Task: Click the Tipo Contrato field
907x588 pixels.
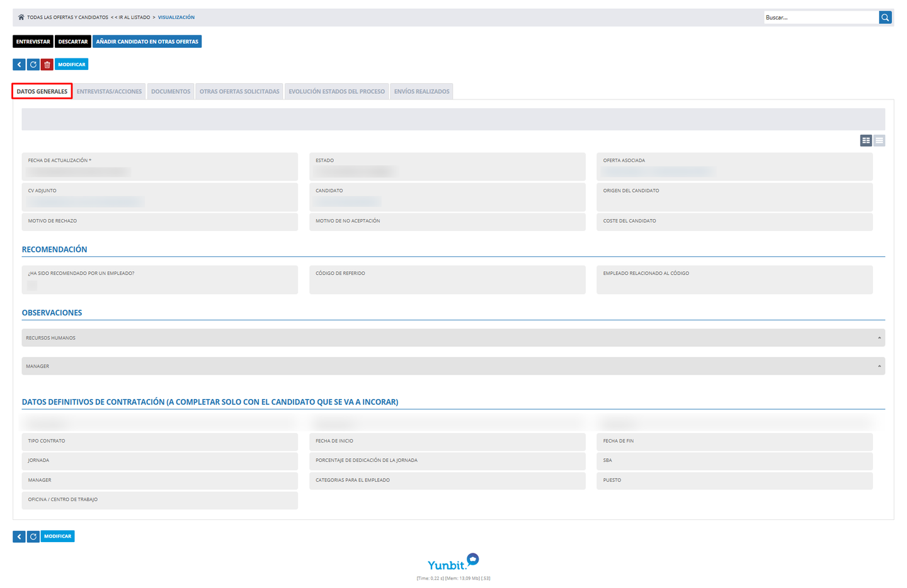Action: tap(160, 441)
